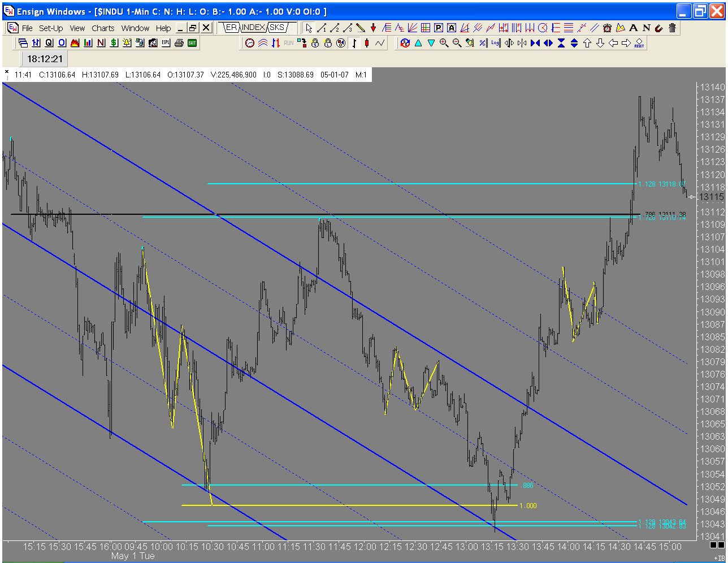Switch to the SKS tab
728x563 pixels.
point(277,28)
